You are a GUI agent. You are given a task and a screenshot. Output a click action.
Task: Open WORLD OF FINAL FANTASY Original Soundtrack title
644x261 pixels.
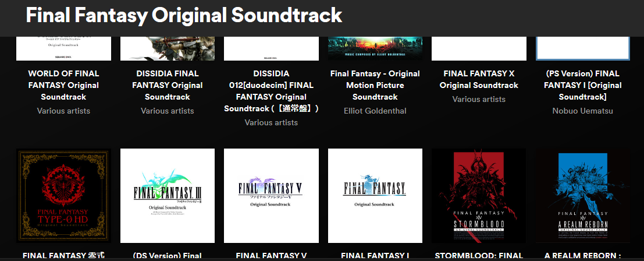[63, 85]
